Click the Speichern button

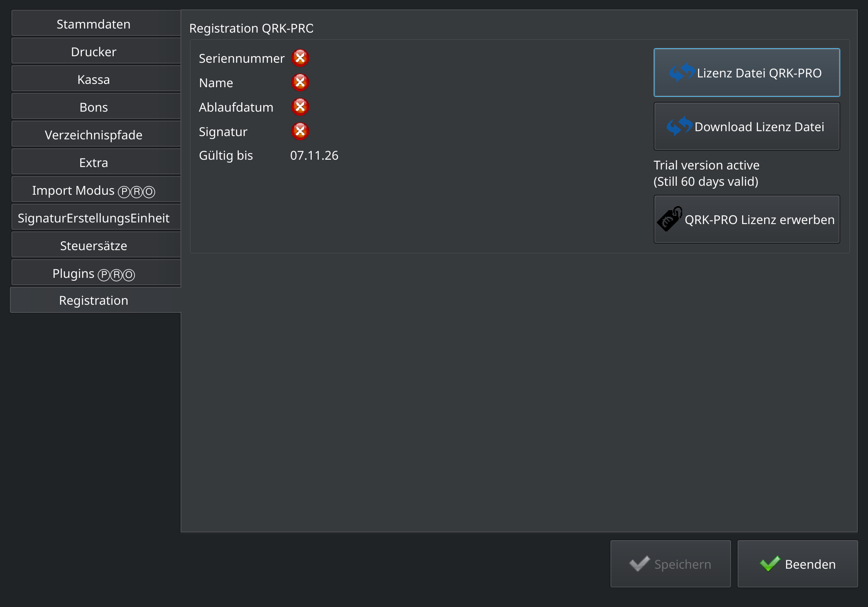tap(670, 564)
